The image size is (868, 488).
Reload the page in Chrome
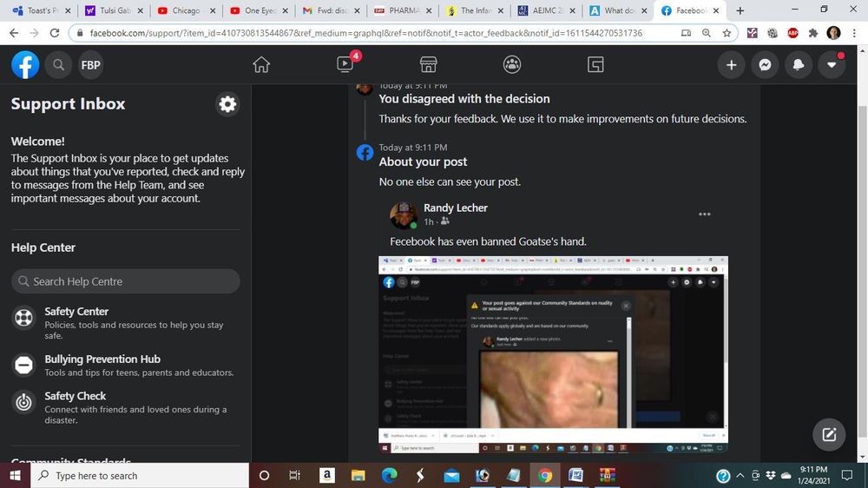54,33
